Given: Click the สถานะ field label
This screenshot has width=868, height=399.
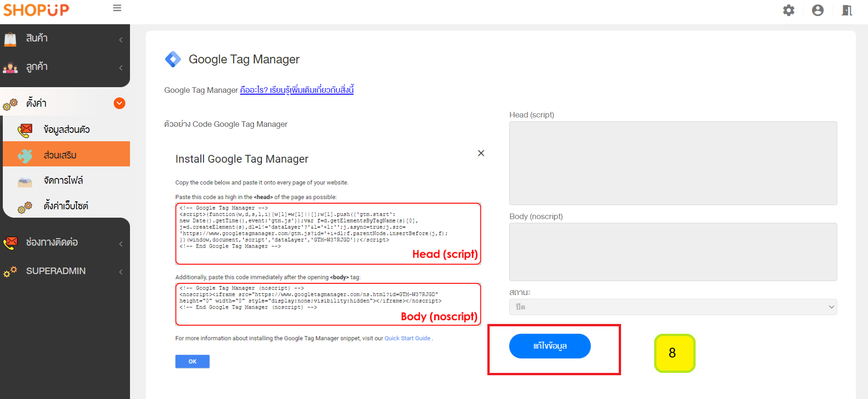Looking at the screenshot, I should click(520, 292).
